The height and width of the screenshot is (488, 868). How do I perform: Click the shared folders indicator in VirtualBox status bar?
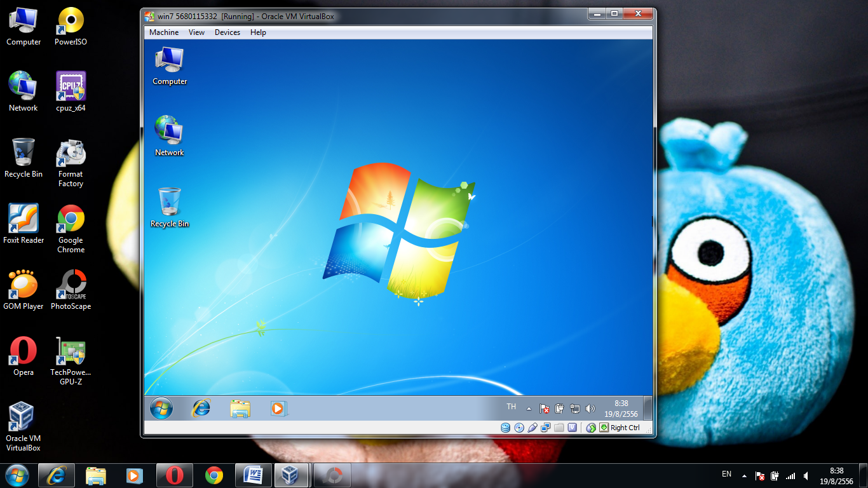click(559, 428)
